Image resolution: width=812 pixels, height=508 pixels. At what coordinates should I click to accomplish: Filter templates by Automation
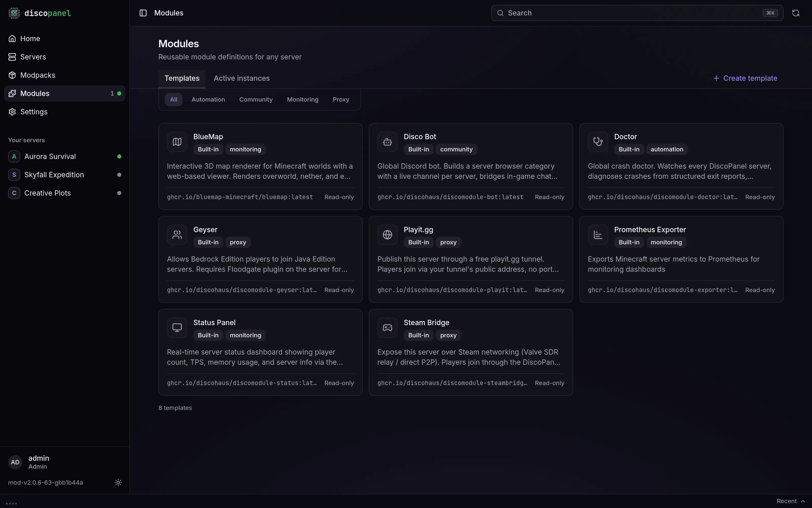pyautogui.click(x=208, y=100)
